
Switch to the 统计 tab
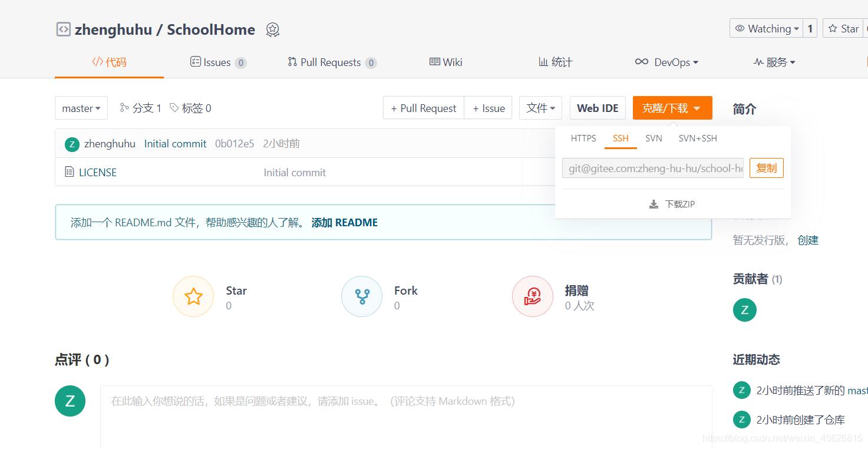555,62
